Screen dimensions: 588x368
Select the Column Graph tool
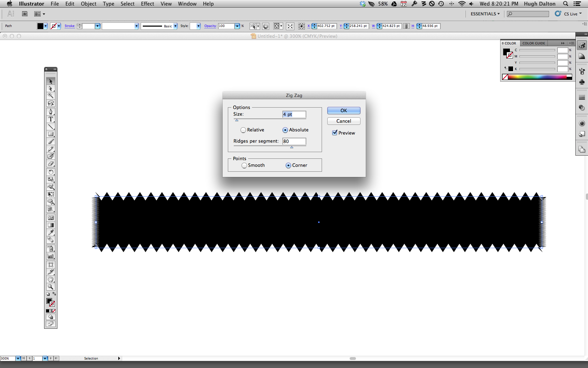click(51, 256)
